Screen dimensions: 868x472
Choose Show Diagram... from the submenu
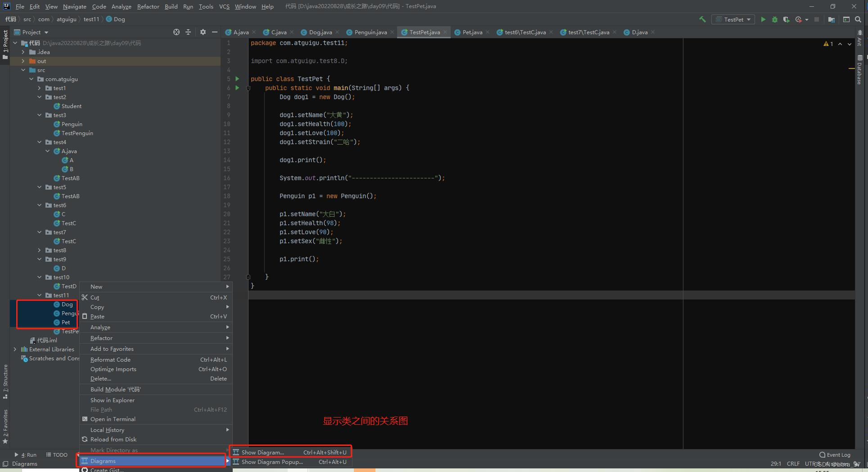tap(290, 452)
